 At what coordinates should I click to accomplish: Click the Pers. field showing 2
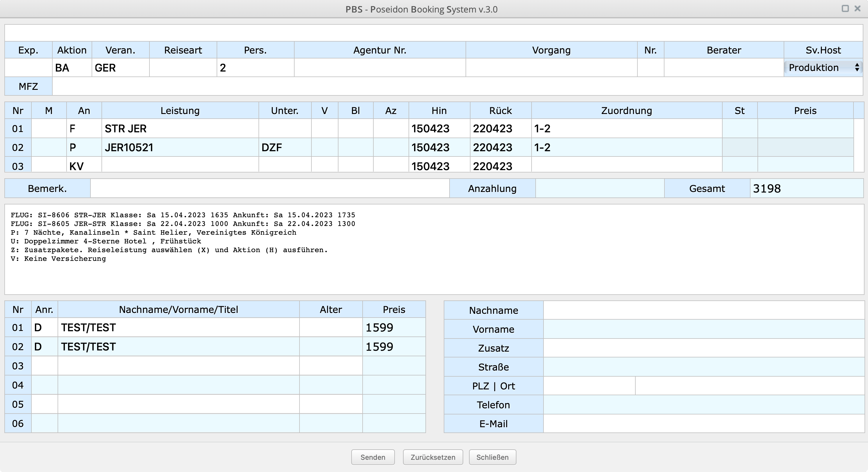pos(255,68)
